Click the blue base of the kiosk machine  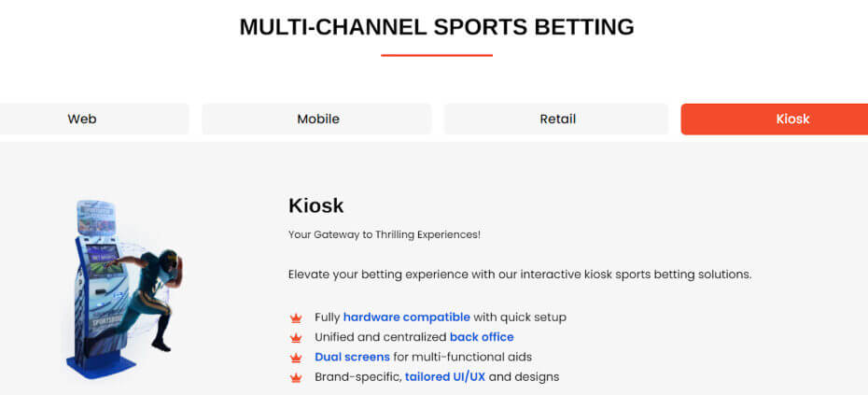click(101, 367)
